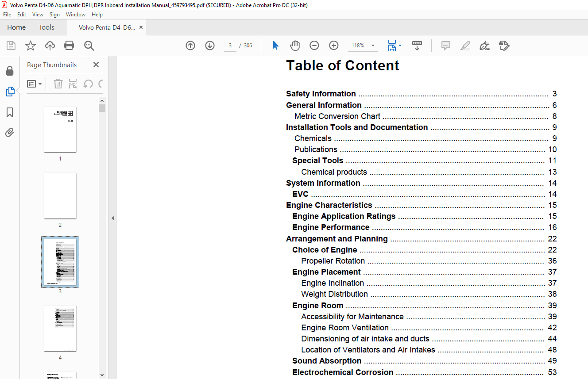Screen dimensions: 588x379
Task: Select the Volvo Penta D4-D6 document tab
Action: pyautogui.click(x=107, y=27)
